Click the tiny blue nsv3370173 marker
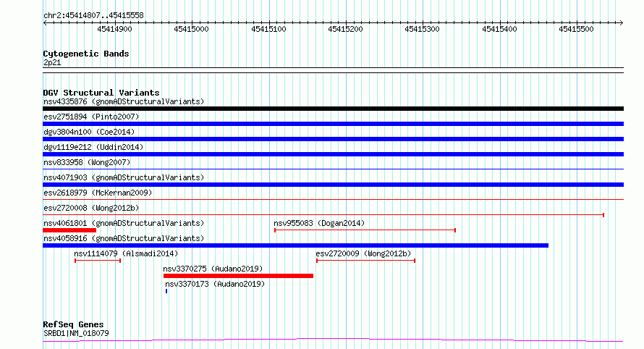 click(166, 291)
